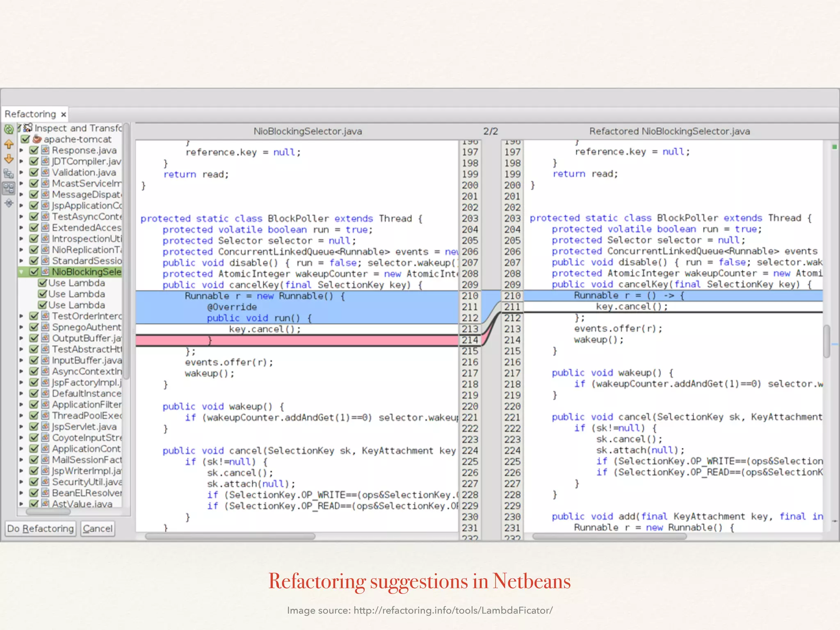Click line 210 in the original pane gutter
The width and height of the screenshot is (840, 630).
tap(470, 296)
